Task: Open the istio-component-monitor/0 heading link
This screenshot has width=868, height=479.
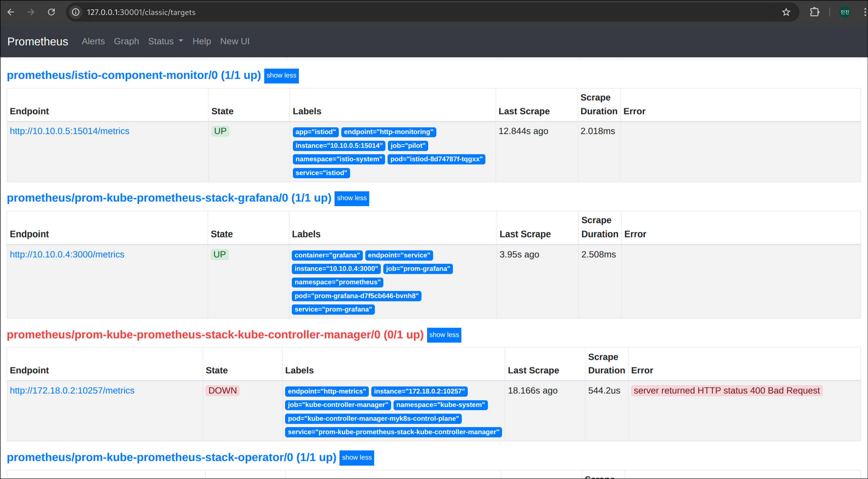Action: 134,75
